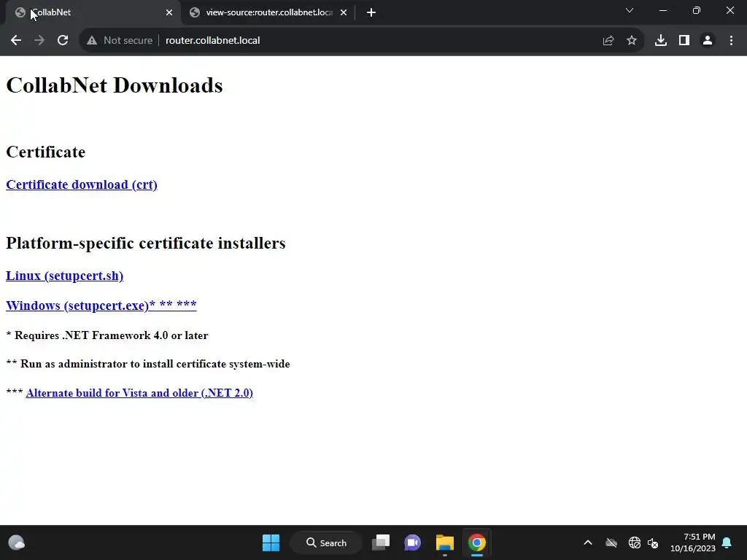Open File Explorer from taskbar

[444, 542]
